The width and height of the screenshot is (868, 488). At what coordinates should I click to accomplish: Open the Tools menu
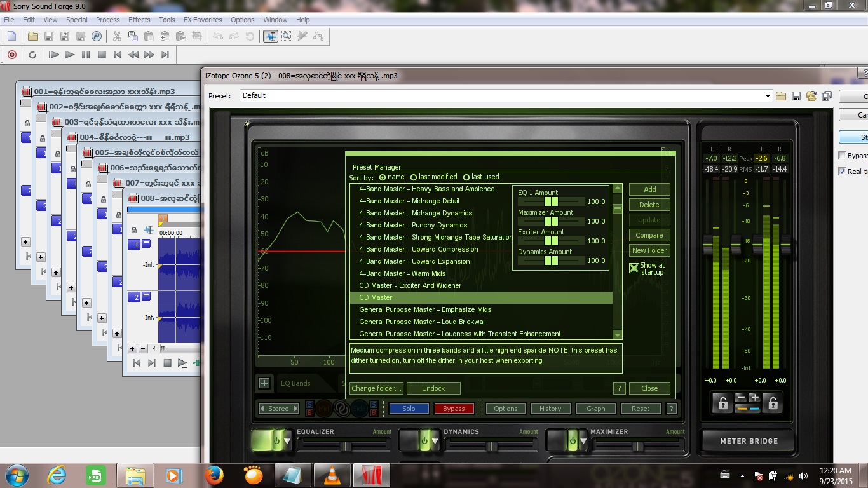pyautogui.click(x=167, y=20)
